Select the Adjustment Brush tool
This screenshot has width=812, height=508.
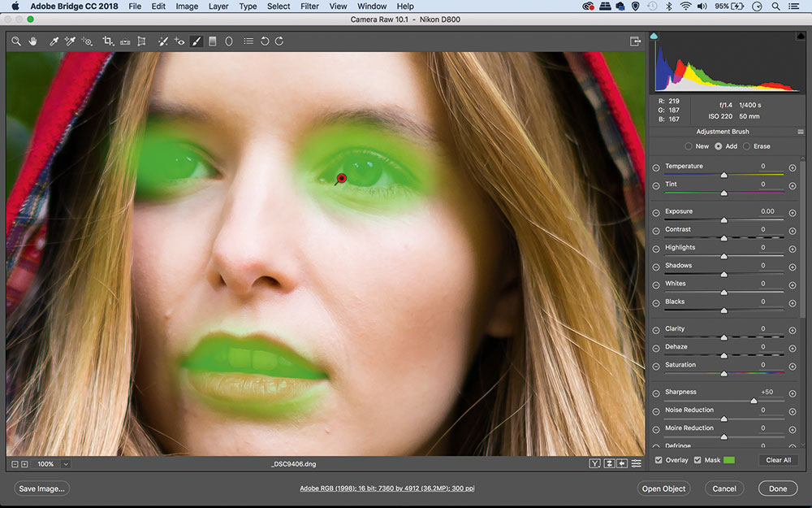point(197,41)
